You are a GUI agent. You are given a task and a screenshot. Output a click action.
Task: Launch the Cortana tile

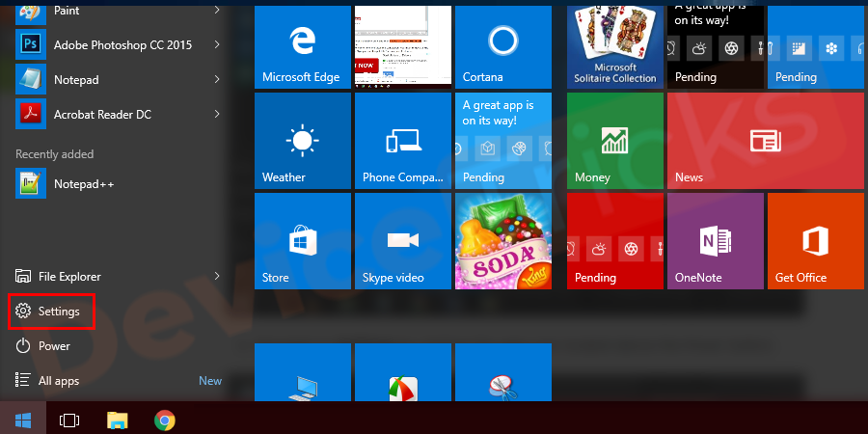click(x=503, y=46)
